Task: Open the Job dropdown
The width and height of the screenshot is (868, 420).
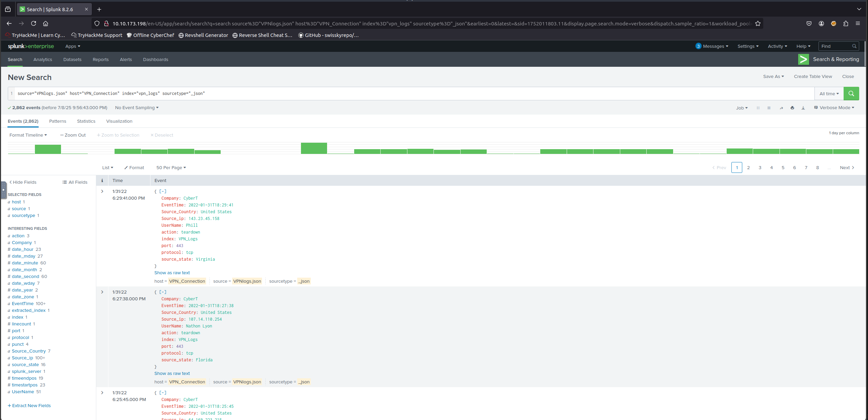Action: pos(742,108)
